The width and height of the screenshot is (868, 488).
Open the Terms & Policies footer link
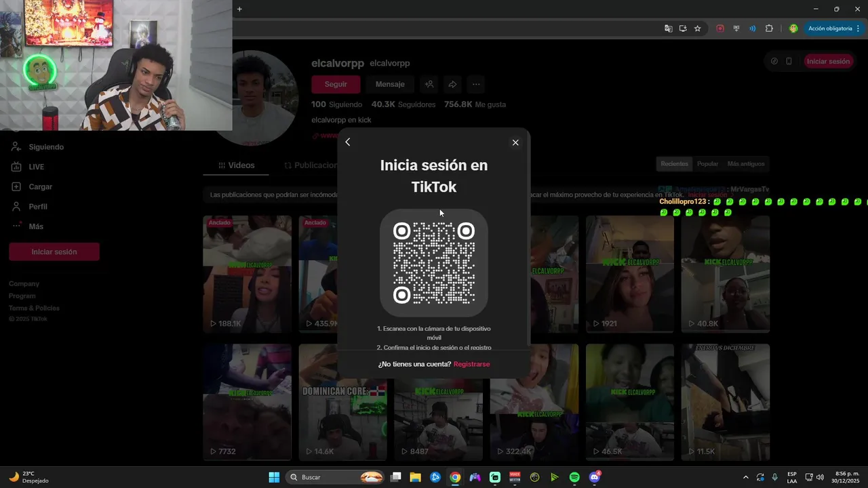[x=34, y=308]
